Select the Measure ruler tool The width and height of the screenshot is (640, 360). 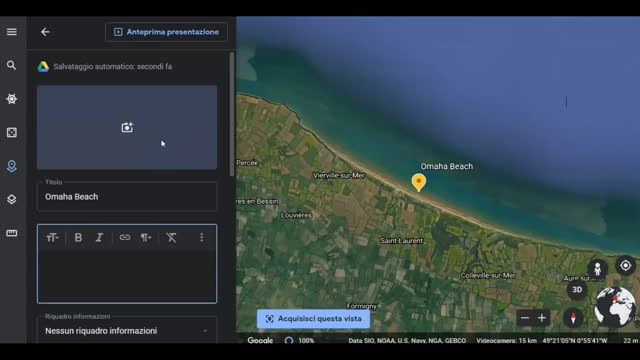tap(11, 233)
